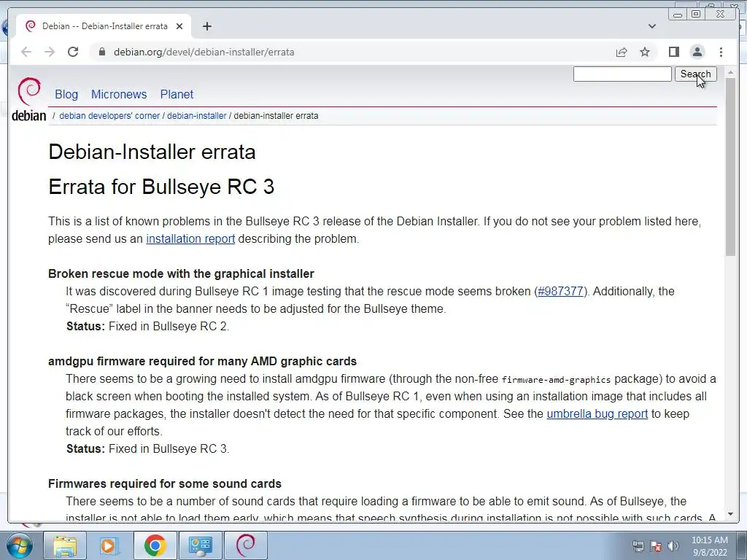Open the Chrome profile avatar icon
This screenshot has width=747, height=560.
pyautogui.click(x=697, y=52)
